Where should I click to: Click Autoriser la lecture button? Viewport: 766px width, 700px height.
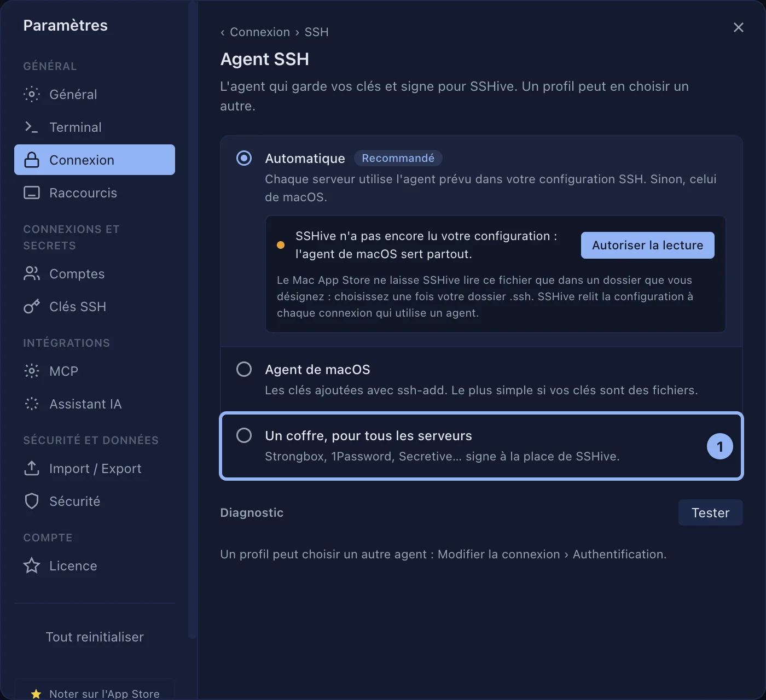tap(648, 245)
